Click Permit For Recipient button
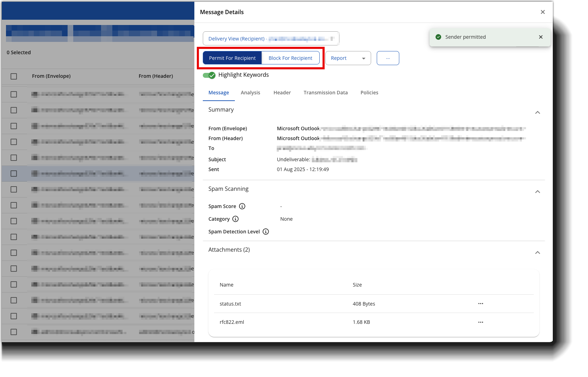Screen dimensions: 588x377 pos(232,58)
